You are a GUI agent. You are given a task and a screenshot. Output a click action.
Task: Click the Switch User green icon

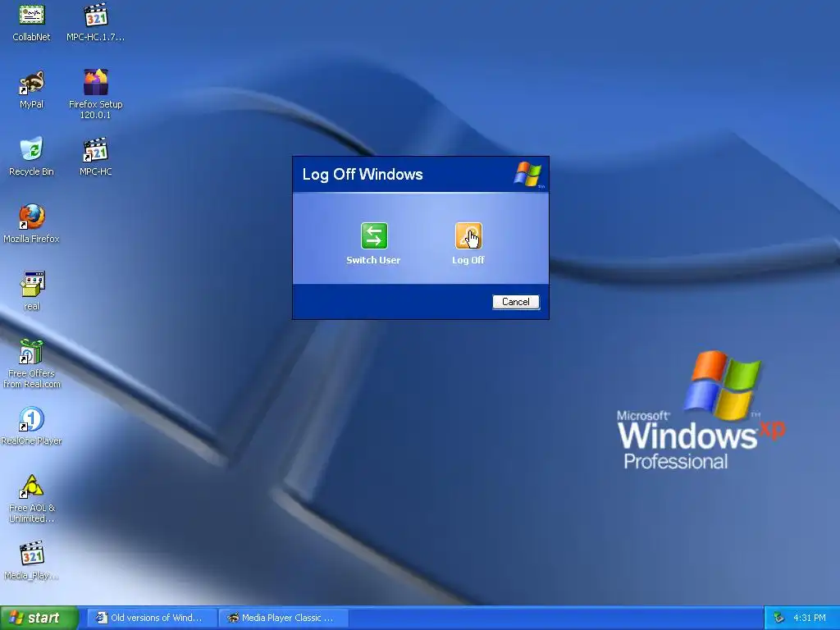click(374, 235)
